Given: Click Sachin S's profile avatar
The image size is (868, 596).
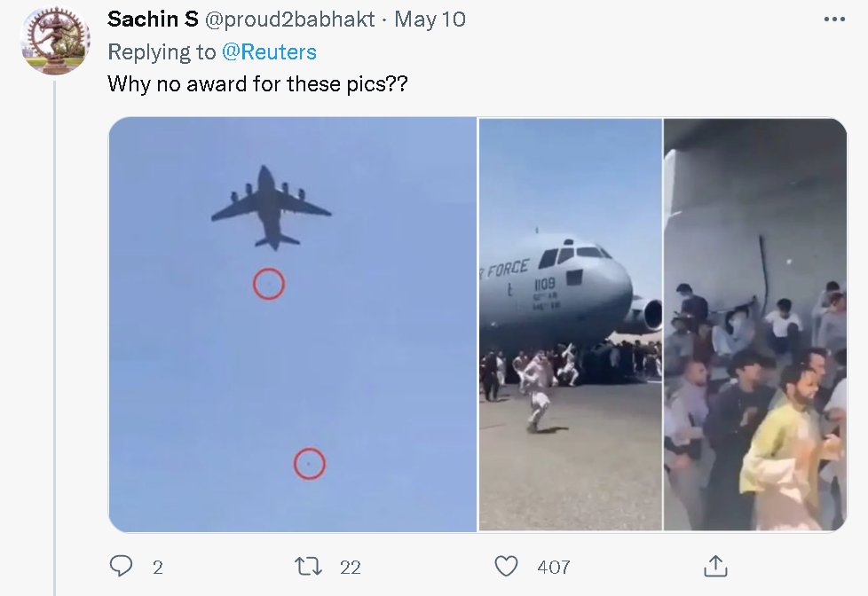Looking at the screenshot, I should click(55, 40).
